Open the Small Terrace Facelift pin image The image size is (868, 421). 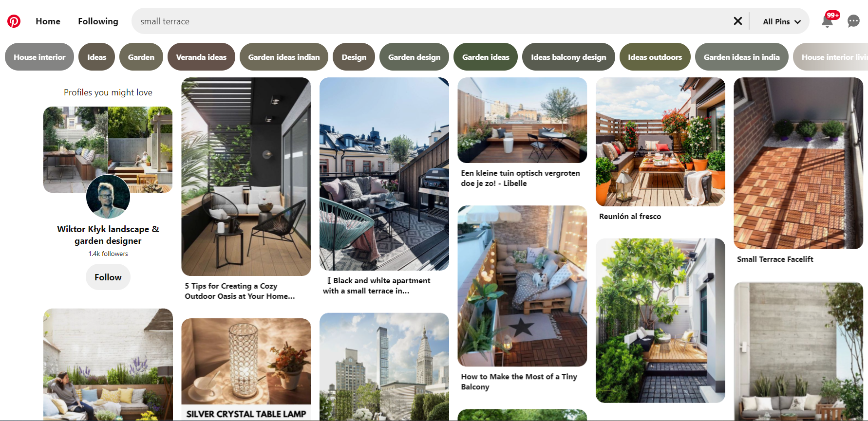(798, 163)
